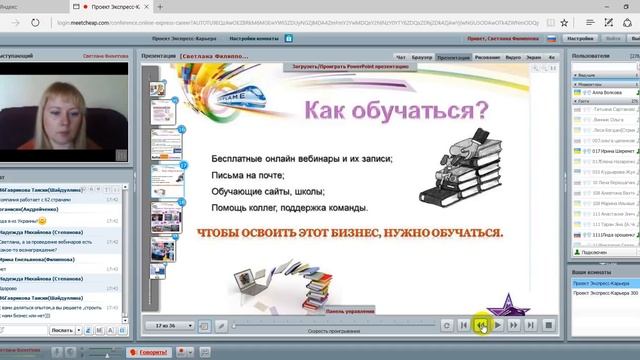Image resolution: width=640 pixels, height=360 pixels.
Task: Open Настройки комнаты in the header
Action: (254, 38)
